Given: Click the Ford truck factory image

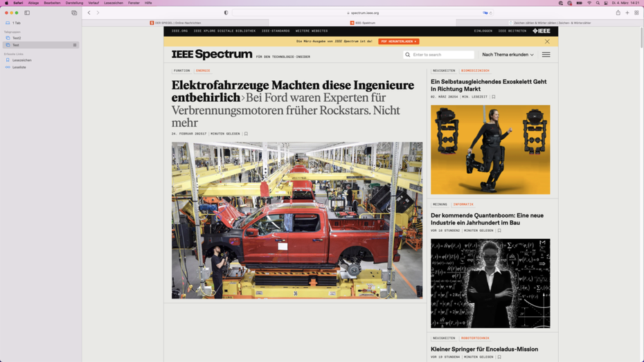Looking at the screenshot, I should tap(297, 220).
